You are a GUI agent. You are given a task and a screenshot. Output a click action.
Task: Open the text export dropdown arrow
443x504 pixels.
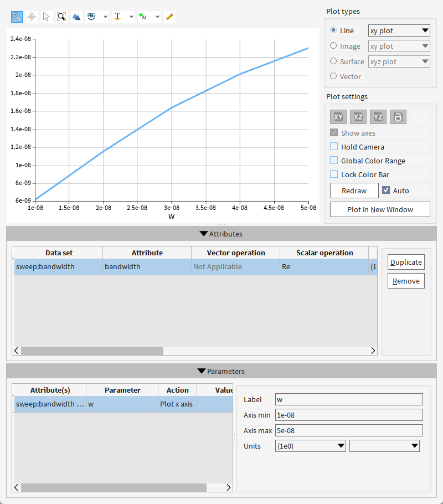(131, 17)
